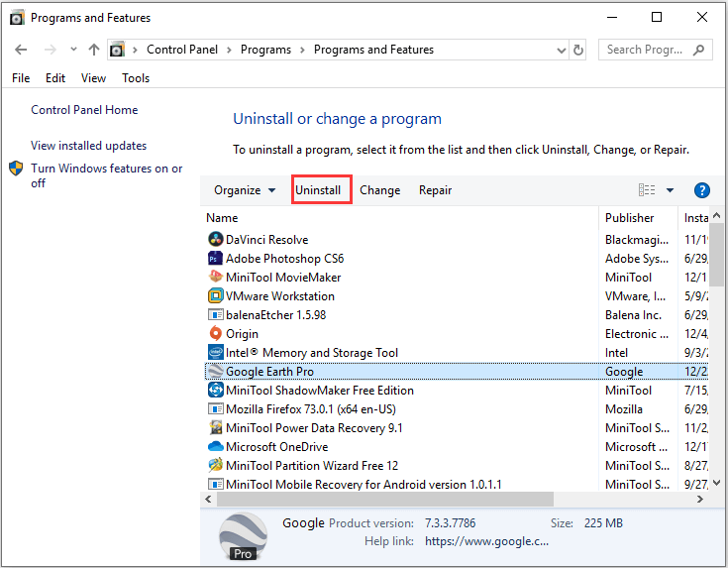This screenshot has height=568, width=728.
Task: Open the recent locations dropdown arrow
Action: 73,50
